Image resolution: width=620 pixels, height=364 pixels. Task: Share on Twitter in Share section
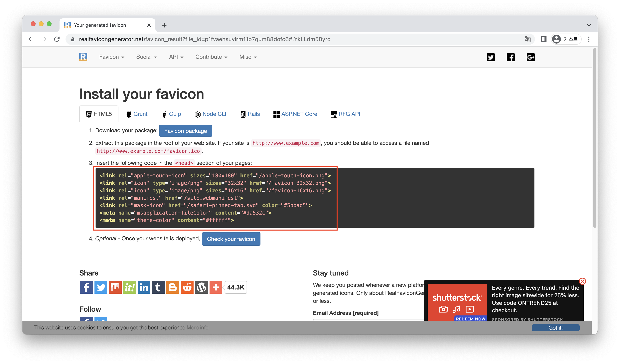(x=101, y=287)
